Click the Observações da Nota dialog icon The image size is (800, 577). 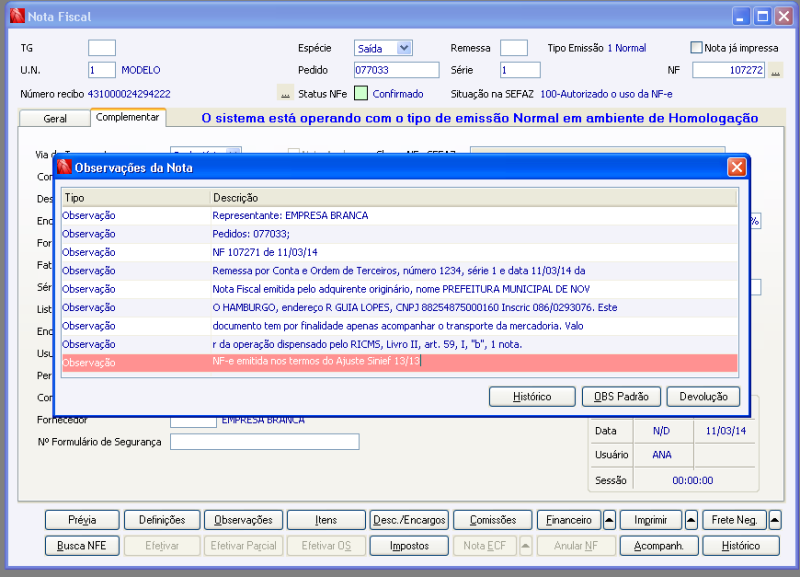pos(64,167)
